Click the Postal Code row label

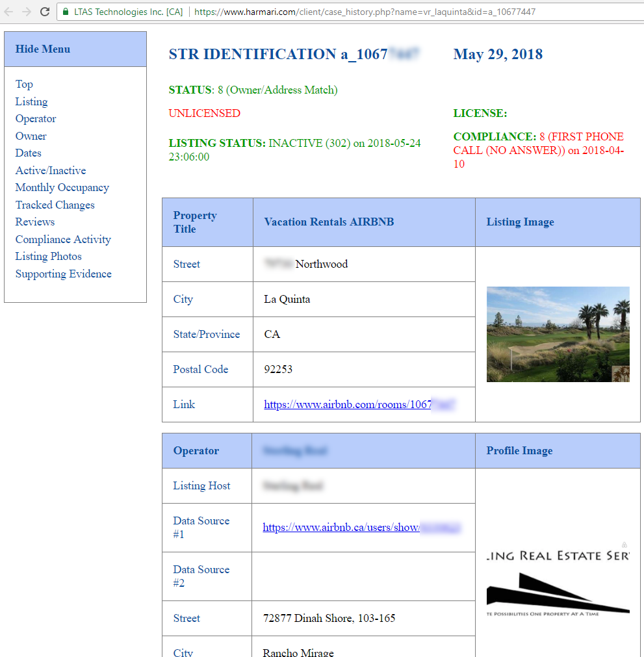click(201, 369)
